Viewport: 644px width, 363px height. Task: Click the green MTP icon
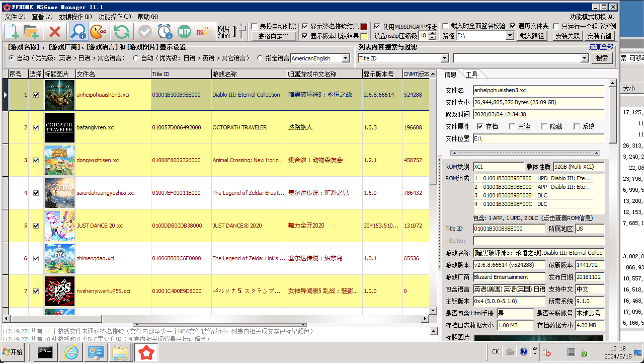click(184, 32)
